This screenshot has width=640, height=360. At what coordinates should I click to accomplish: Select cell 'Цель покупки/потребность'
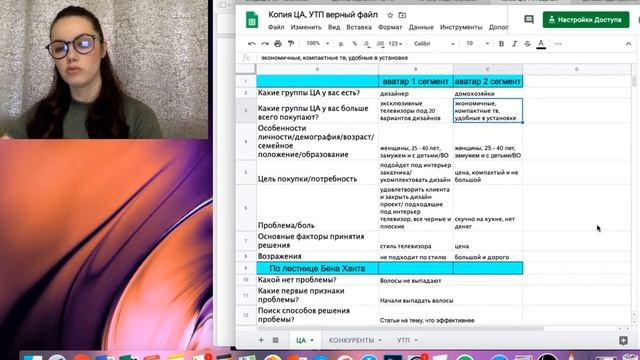(317, 172)
